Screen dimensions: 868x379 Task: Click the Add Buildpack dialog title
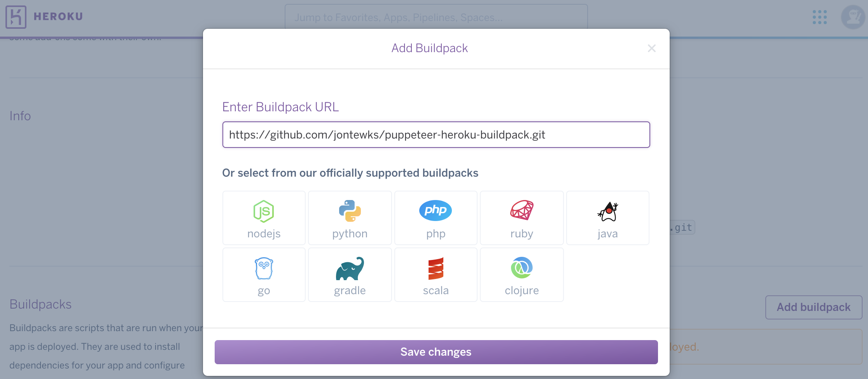(x=429, y=48)
